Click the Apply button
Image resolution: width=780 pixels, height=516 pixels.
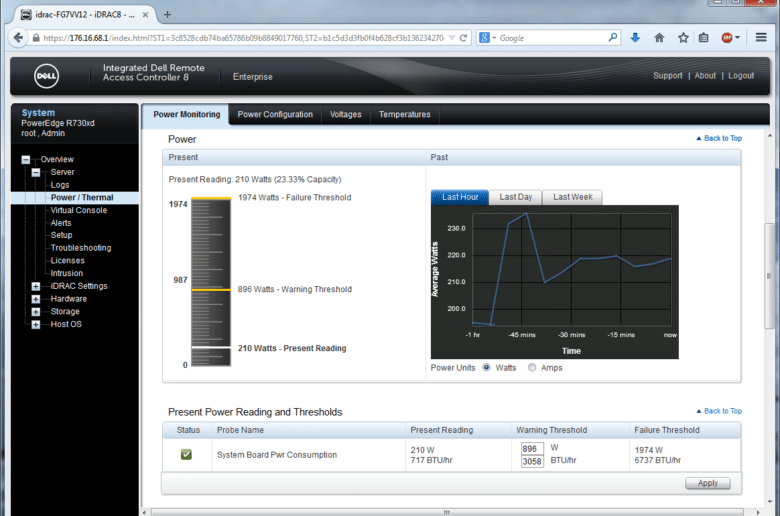coord(707,483)
